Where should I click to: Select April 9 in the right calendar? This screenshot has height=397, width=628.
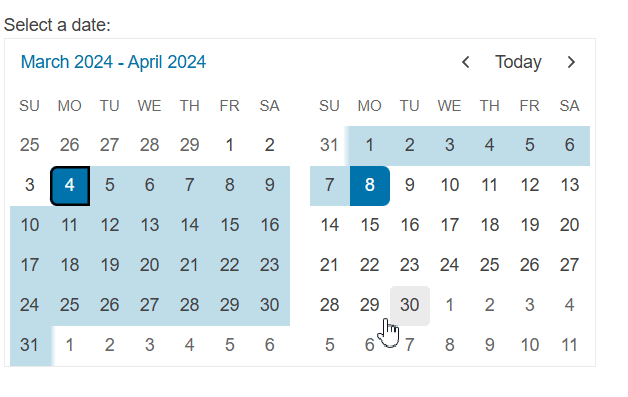410,186
